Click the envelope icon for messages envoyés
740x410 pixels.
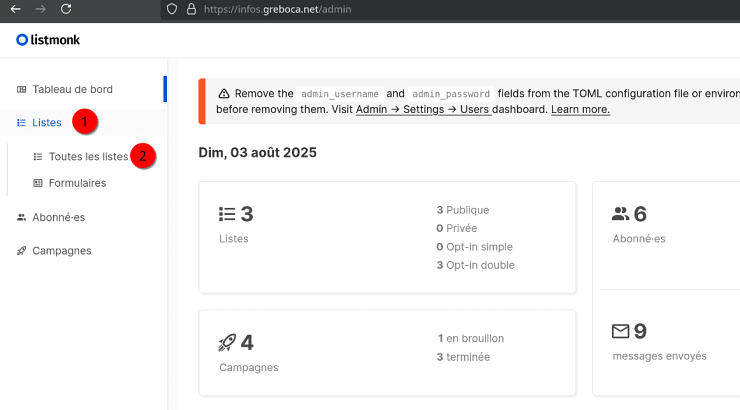tap(620, 331)
